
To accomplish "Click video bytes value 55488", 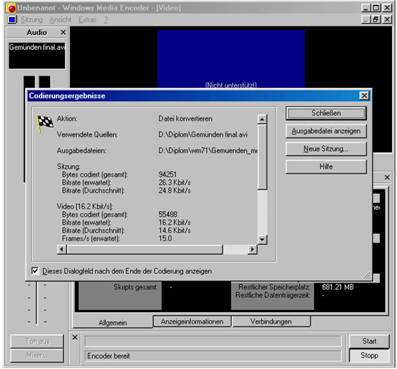I will coord(168,214).
